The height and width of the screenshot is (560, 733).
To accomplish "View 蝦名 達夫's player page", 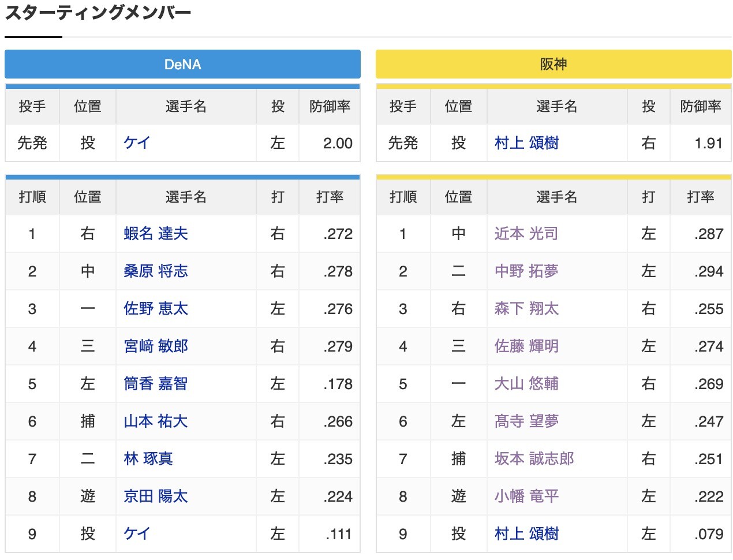I will pyautogui.click(x=156, y=234).
